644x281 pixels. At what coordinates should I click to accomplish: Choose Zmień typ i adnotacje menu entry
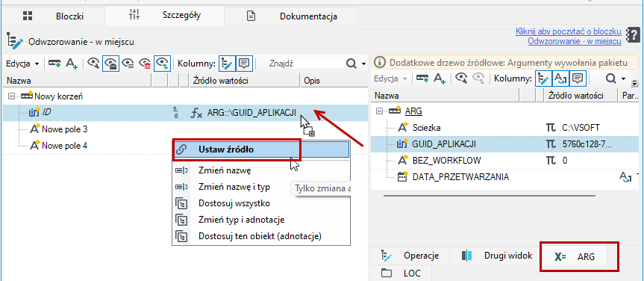pyautogui.click(x=260, y=219)
